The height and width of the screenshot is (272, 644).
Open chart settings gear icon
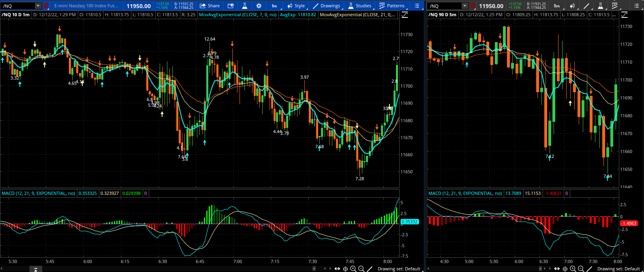point(259,6)
